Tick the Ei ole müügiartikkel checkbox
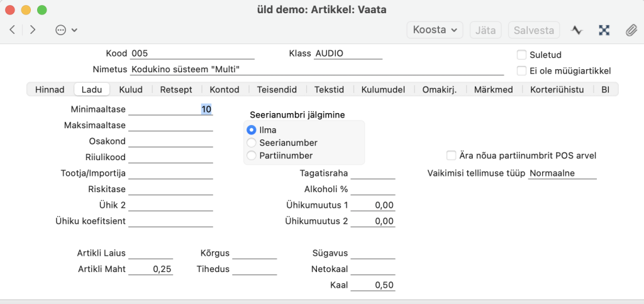 (521, 71)
